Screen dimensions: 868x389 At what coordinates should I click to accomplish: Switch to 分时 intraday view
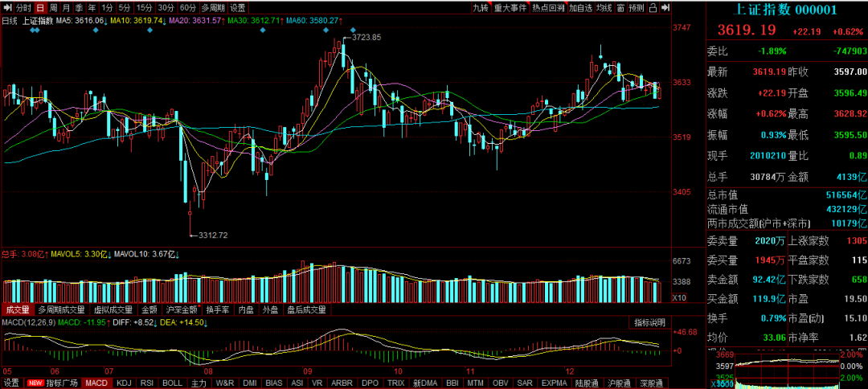23,8
